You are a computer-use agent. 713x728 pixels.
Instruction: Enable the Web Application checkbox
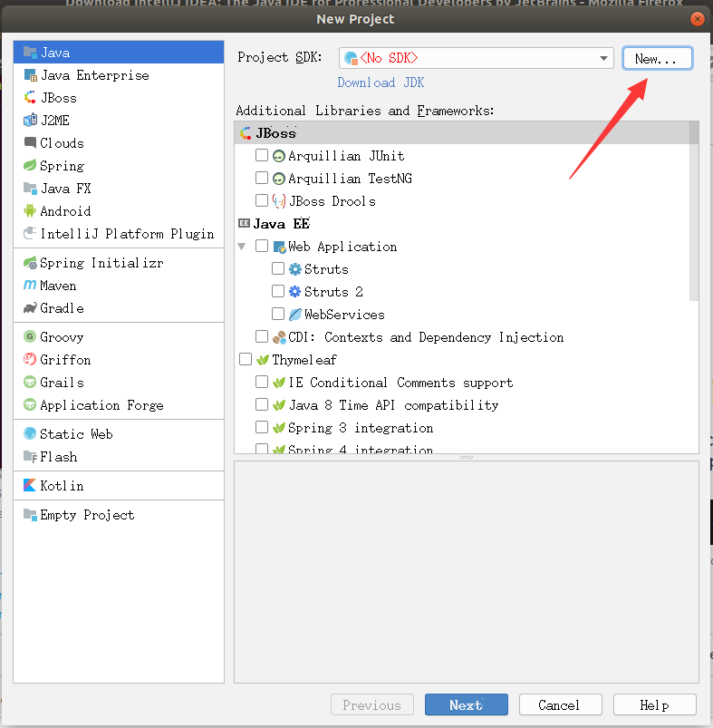point(262,246)
